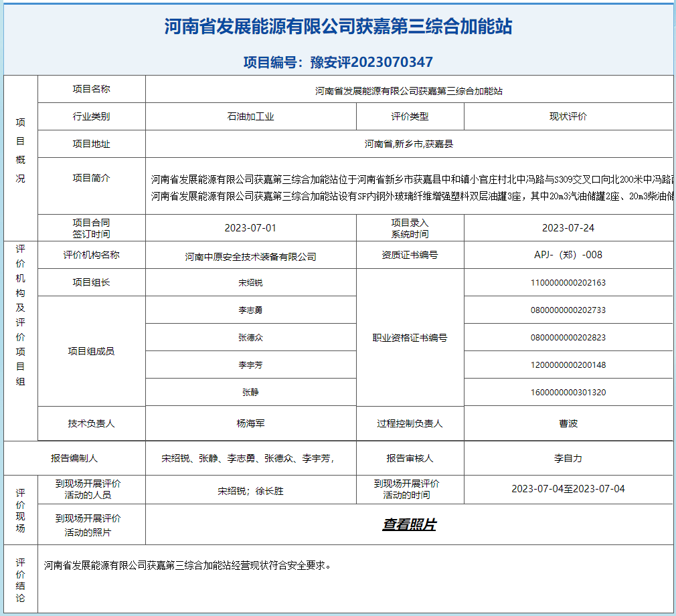The image size is (676, 616).
Task: Click the 项目组长 label cell
Action: click(92, 283)
